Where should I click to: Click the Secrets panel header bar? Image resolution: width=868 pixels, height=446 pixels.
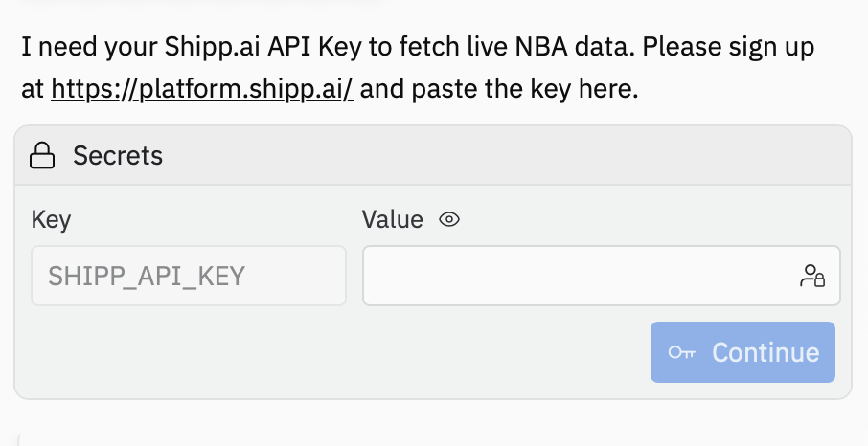[x=479, y=155]
